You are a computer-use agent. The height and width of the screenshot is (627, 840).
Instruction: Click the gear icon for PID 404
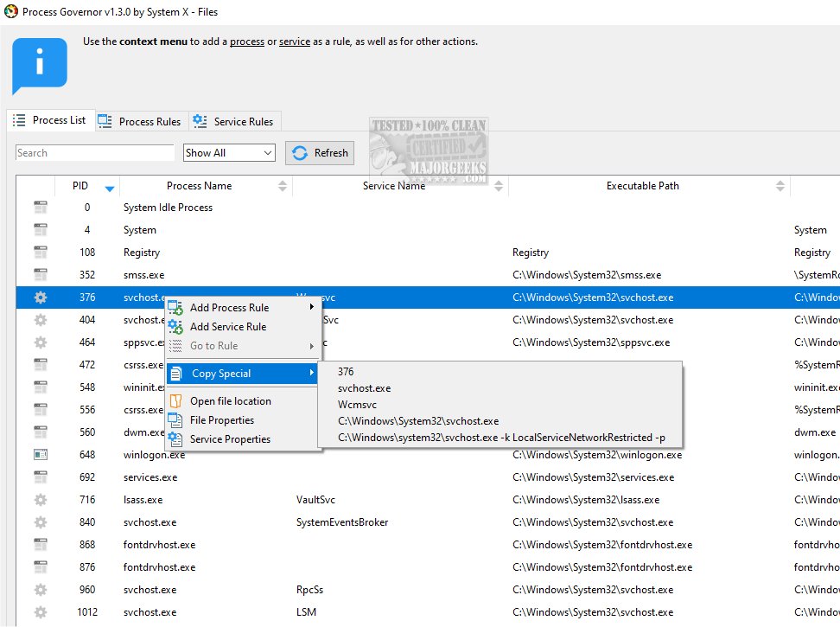click(40, 320)
